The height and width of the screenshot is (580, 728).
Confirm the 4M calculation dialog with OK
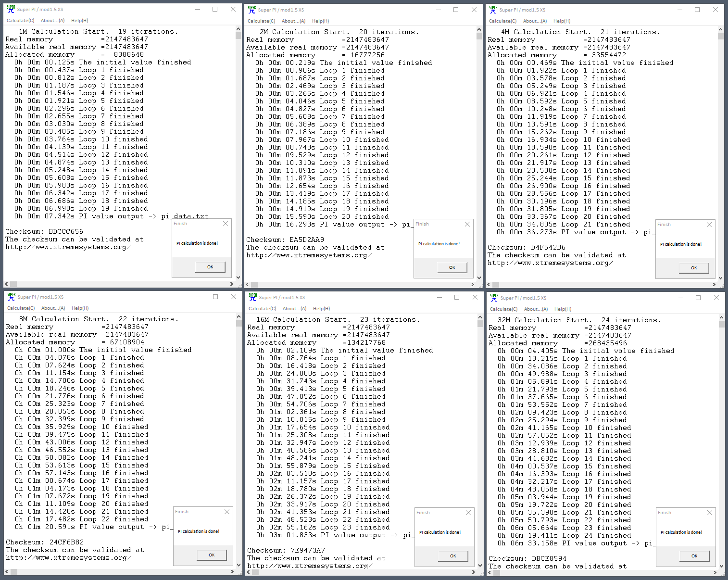(694, 268)
